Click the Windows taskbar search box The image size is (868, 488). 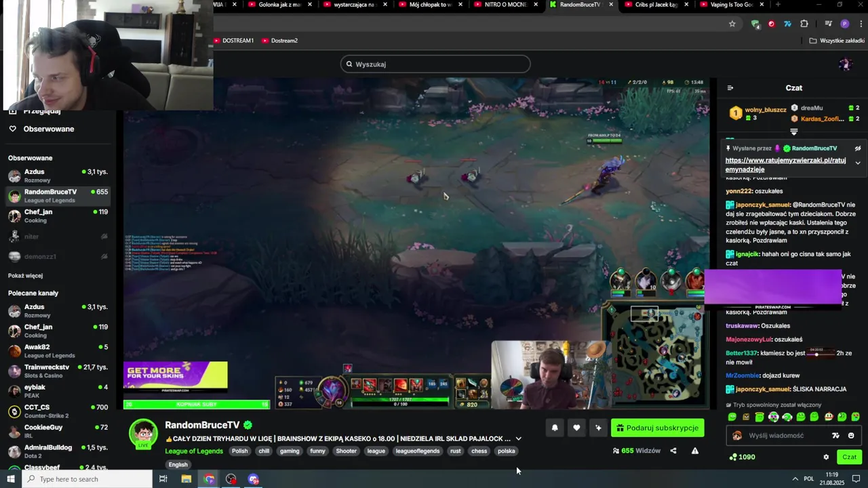point(87,479)
